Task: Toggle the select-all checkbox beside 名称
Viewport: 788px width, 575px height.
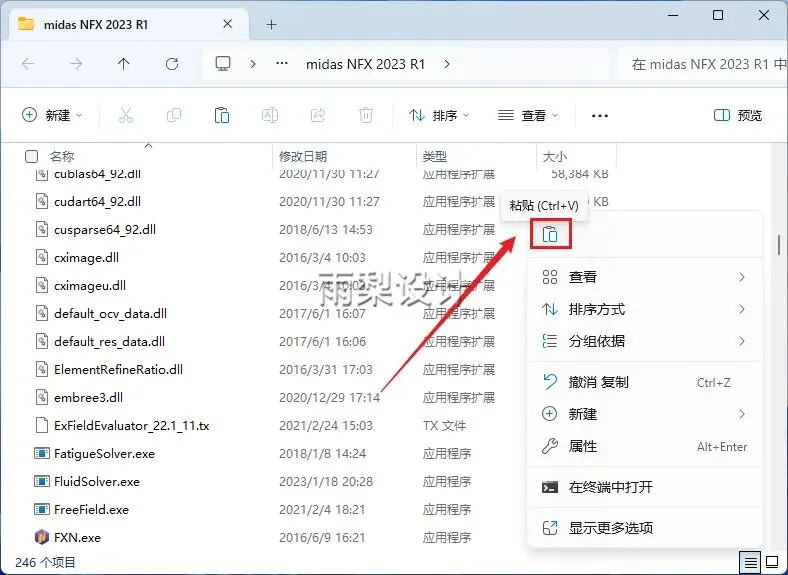Action: pos(31,156)
